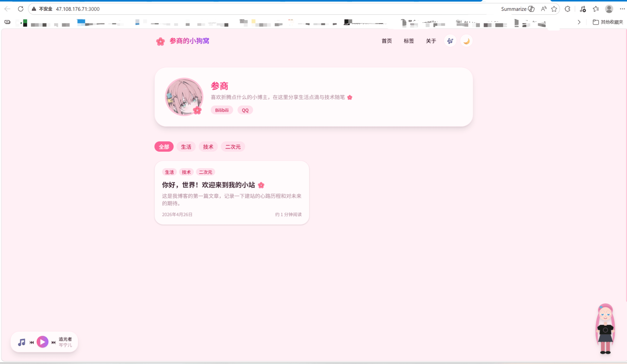627x364 pixels.
Task: Open browser settings and more menu
Action: tap(622, 9)
